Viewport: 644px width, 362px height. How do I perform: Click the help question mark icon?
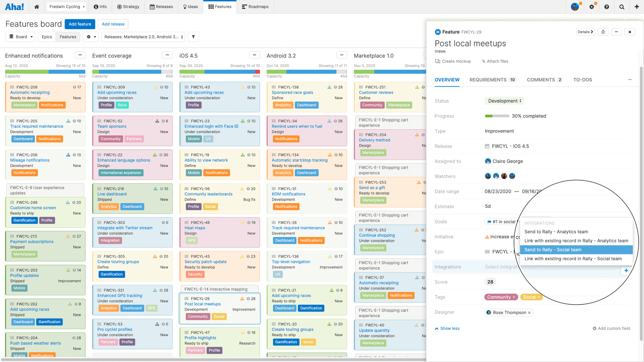[x=607, y=6]
